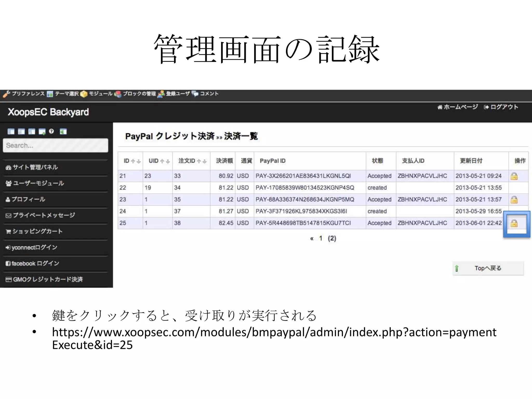532x399 pixels.
Task: Sort UID column descending with down arrow
Action: click(168, 161)
